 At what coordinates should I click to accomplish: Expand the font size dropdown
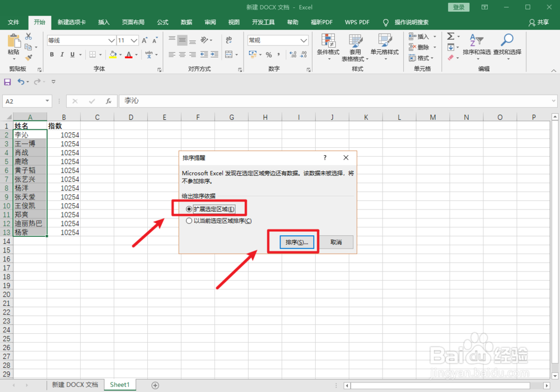(x=133, y=40)
